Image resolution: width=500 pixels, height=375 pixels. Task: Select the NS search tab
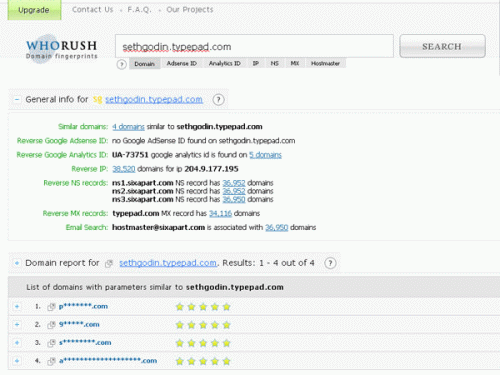(275, 63)
